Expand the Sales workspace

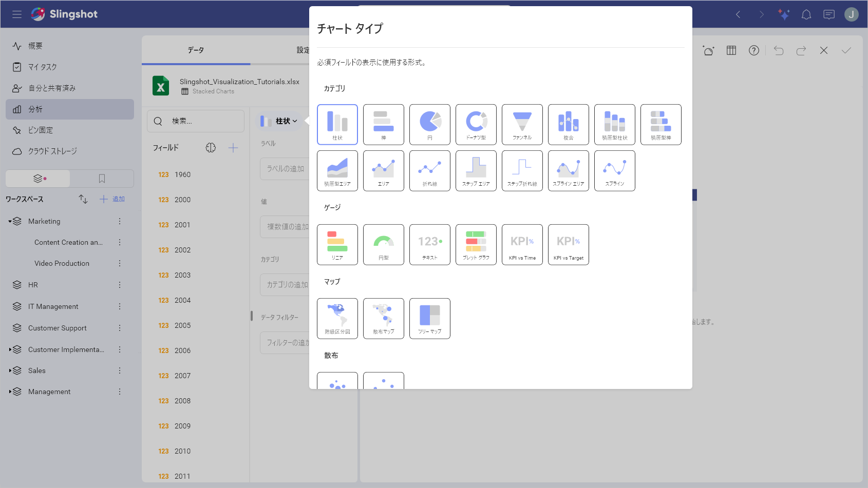pos(10,370)
